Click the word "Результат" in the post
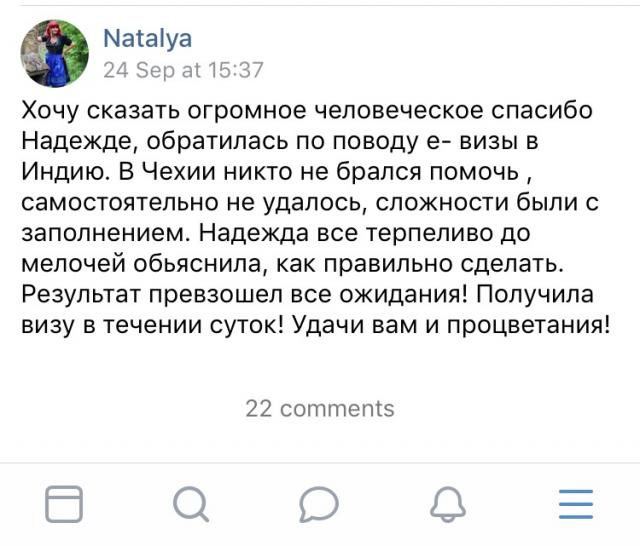 click(82, 294)
